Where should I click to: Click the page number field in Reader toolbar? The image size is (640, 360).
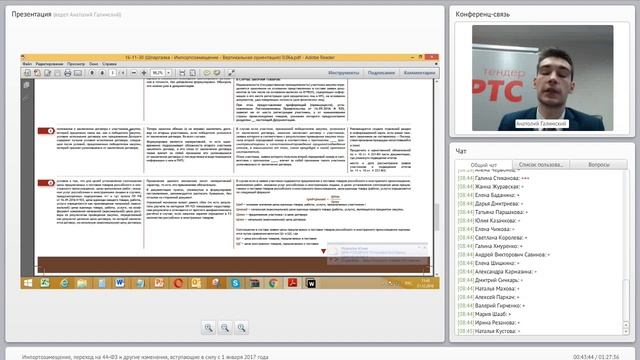(x=112, y=73)
